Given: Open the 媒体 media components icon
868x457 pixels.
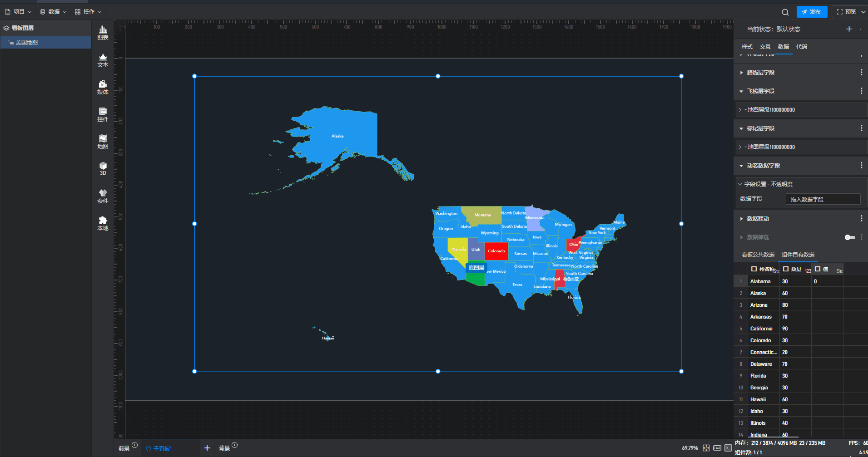Looking at the screenshot, I should pyautogui.click(x=103, y=87).
